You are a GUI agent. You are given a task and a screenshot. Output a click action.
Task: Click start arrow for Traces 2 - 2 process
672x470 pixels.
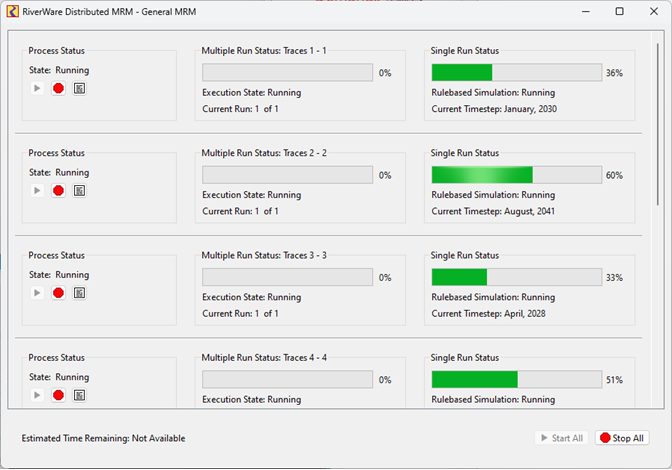click(x=37, y=190)
